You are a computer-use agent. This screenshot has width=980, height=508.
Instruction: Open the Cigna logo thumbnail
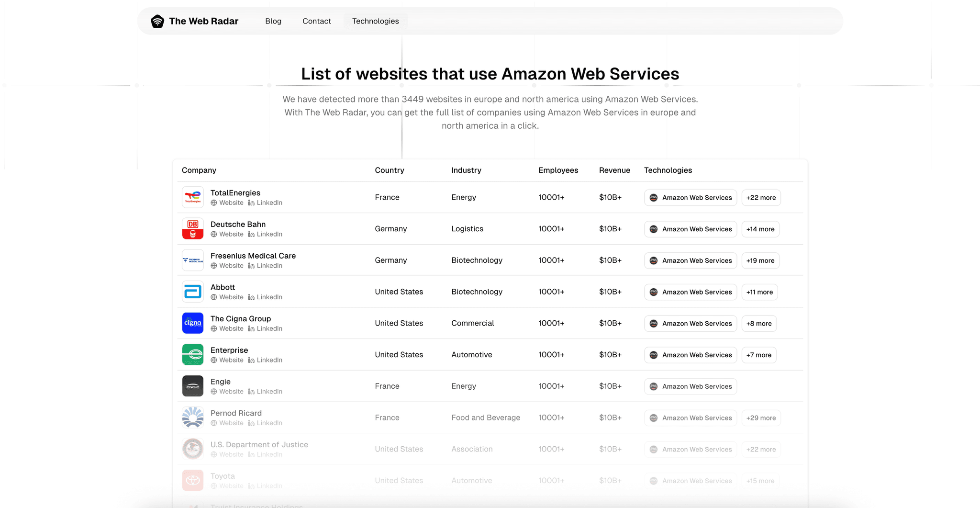click(x=193, y=323)
